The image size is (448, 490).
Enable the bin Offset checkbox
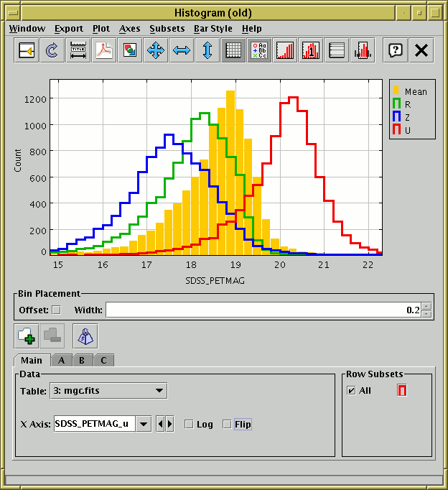57,310
